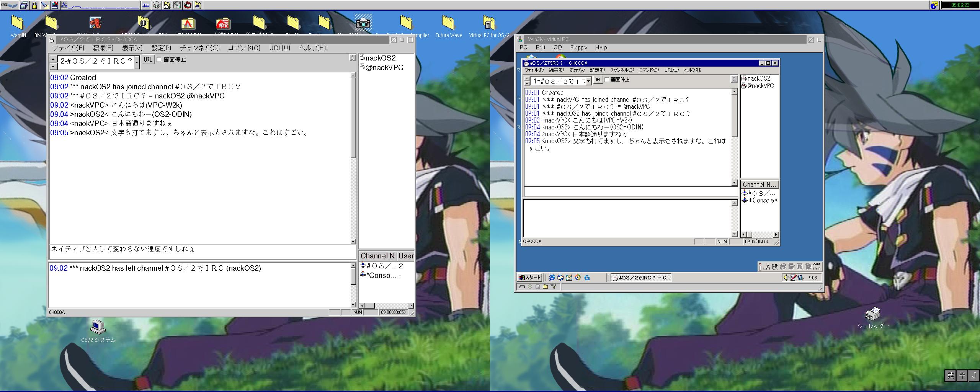This screenshot has width=980, height=392.
Task: Open ファイル(F) menu in OS/2 CHOCOA
Action: pos(68,48)
